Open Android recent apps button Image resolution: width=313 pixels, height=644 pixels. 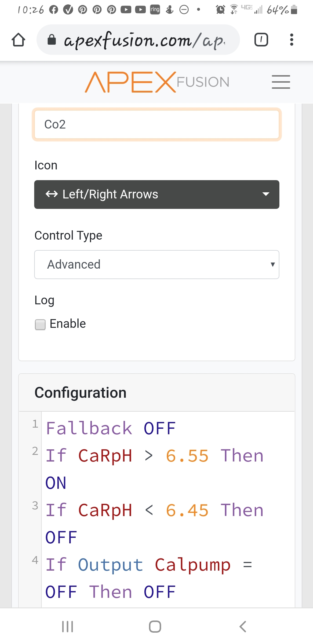(68, 627)
